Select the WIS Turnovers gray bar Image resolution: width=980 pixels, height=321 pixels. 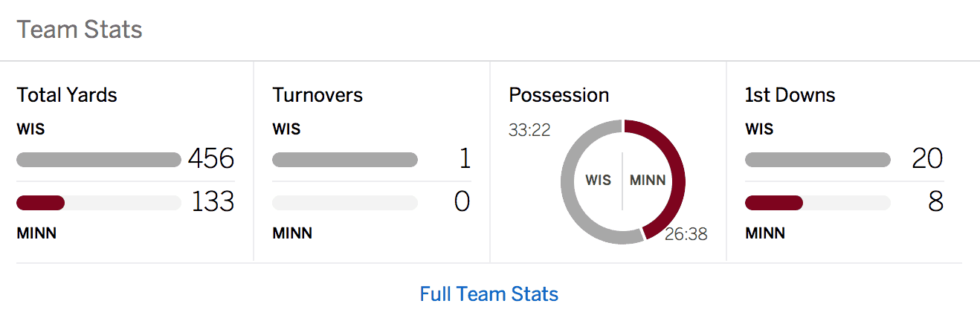[345, 160]
